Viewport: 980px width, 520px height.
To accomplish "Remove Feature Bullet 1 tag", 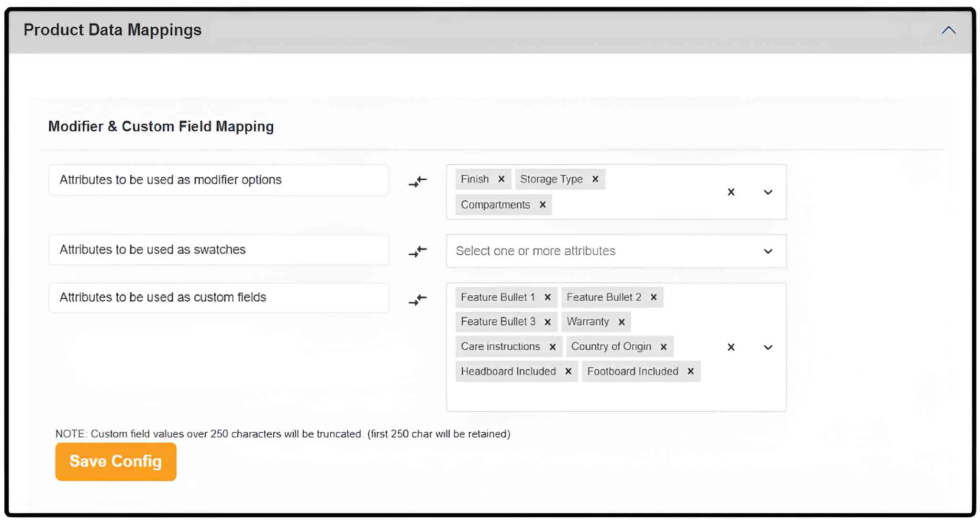I will [548, 297].
